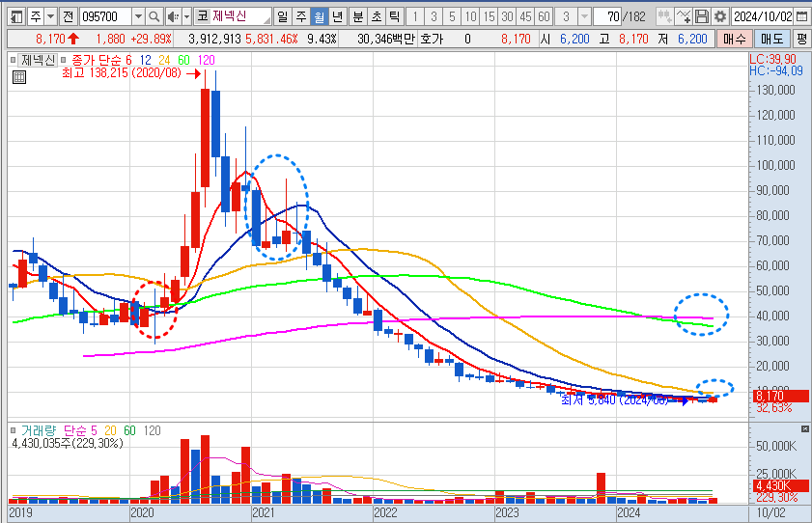Image resolution: width=812 pixels, height=523 pixels.
Task: Expand the speaker options dropdown arrow
Action: tap(187, 16)
